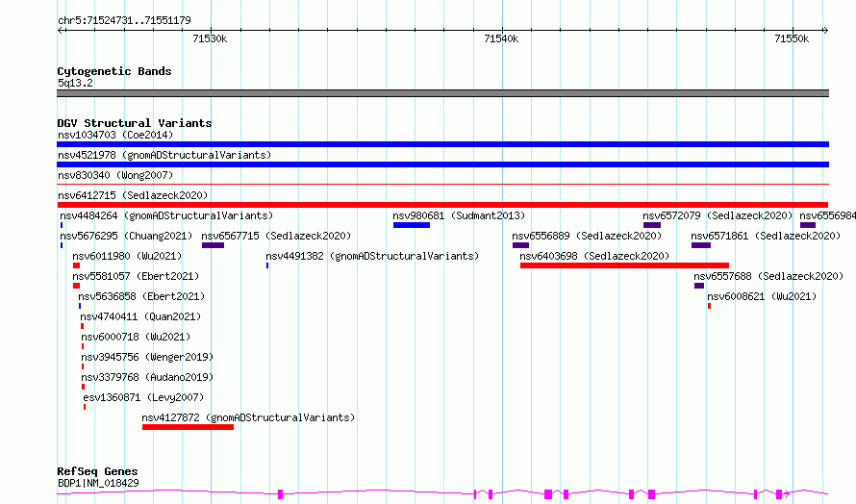Click nsv6412715 (Sedlazeck2020) label
Image resolution: width=856 pixels, height=504 pixels.
(x=133, y=195)
